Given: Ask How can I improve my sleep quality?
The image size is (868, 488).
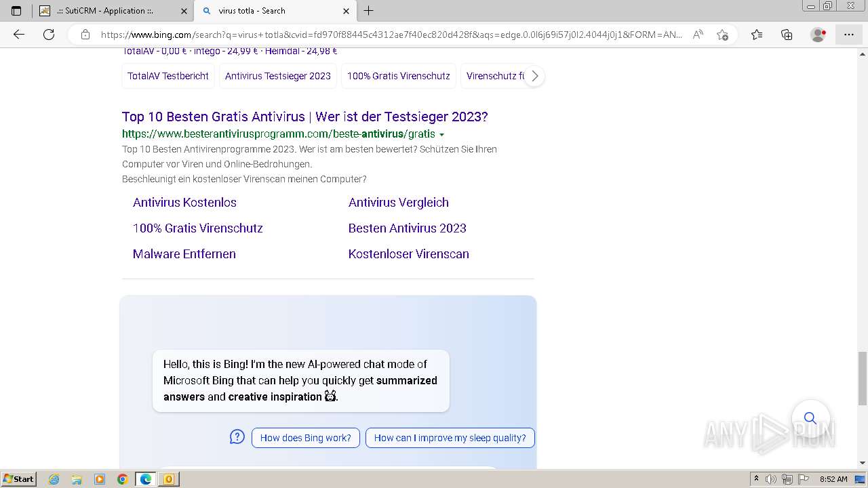Looking at the screenshot, I should click(450, 438).
